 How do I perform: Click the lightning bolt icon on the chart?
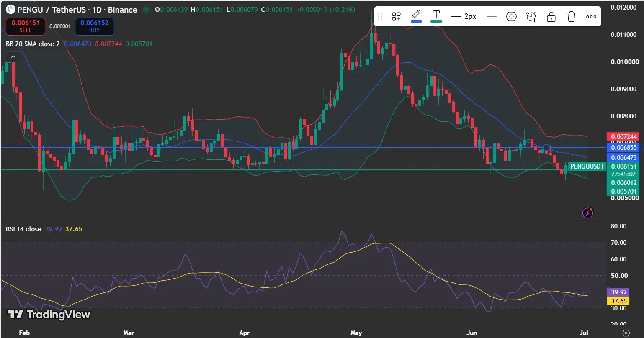click(588, 213)
